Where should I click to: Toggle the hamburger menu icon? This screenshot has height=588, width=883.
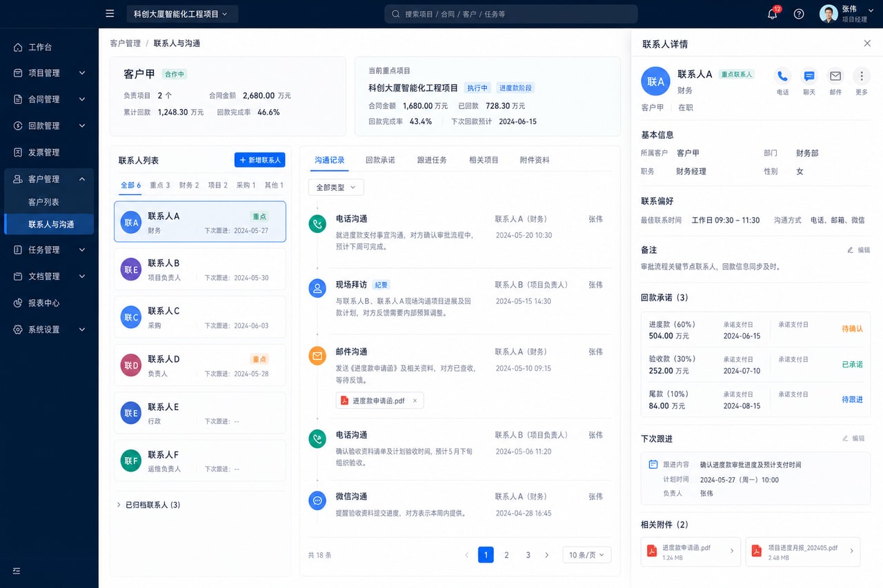[x=110, y=14]
